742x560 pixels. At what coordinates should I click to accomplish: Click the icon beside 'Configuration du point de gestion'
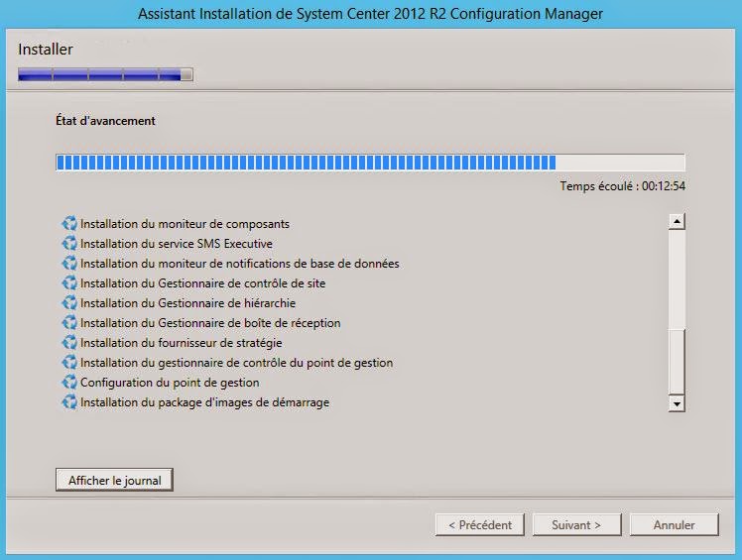pyautogui.click(x=69, y=383)
